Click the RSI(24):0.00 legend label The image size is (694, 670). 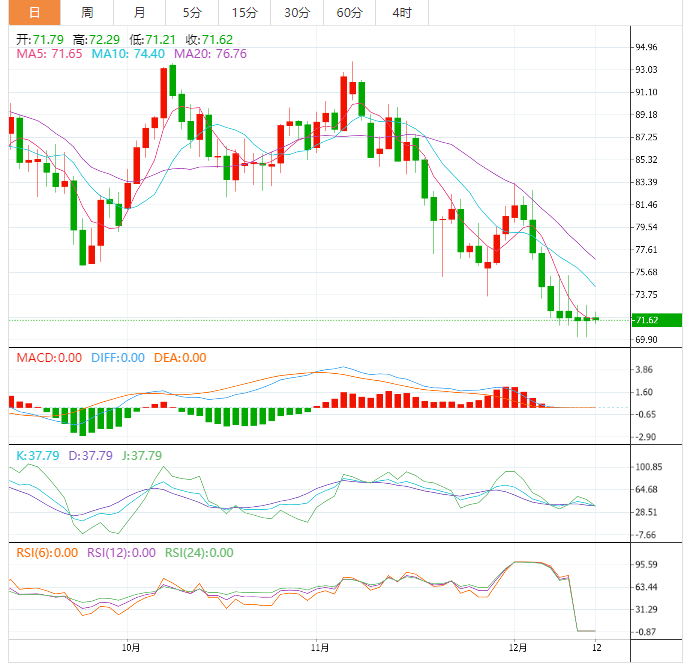pyautogui.click(x=199, y=552)
